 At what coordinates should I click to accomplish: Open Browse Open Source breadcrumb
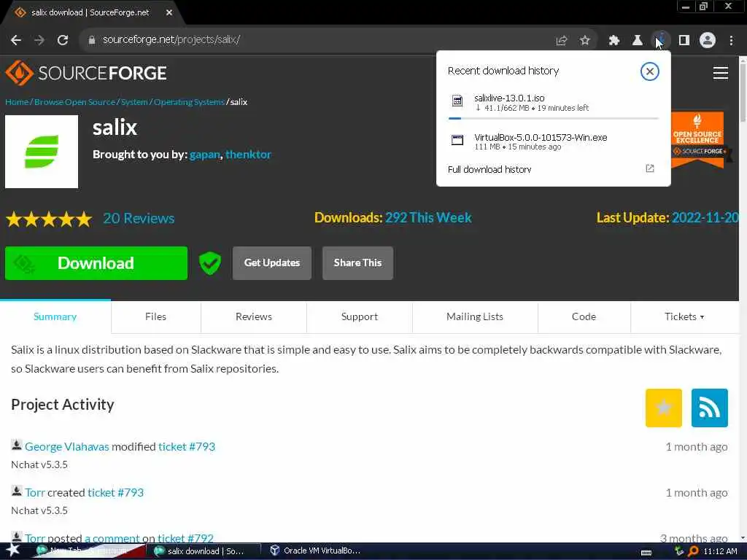click(x=75, y=102)
